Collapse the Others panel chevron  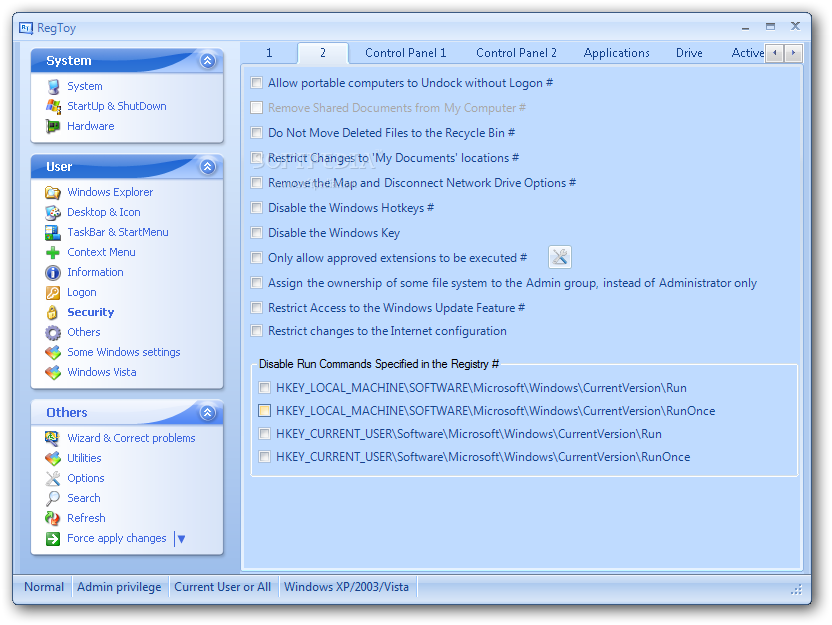(208, 412)
